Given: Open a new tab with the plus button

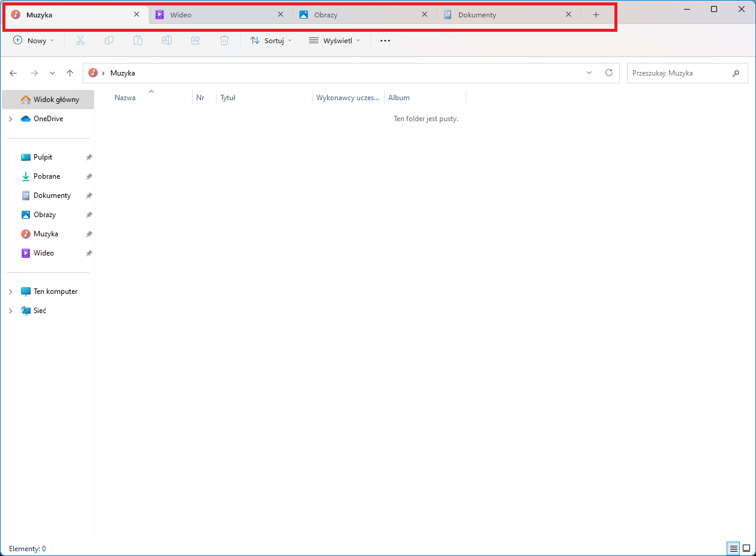Looking at the screenshot, I should 596,14.
